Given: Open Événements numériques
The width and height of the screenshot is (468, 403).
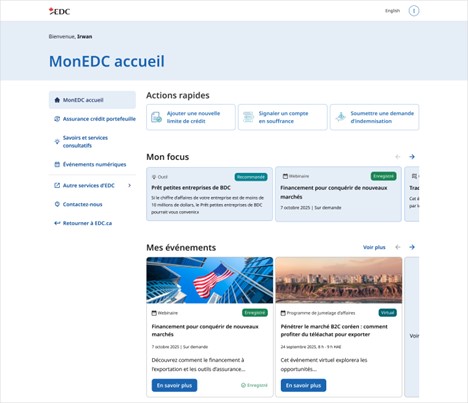Looking at the screenshot, I should click(x=94, y=164).
